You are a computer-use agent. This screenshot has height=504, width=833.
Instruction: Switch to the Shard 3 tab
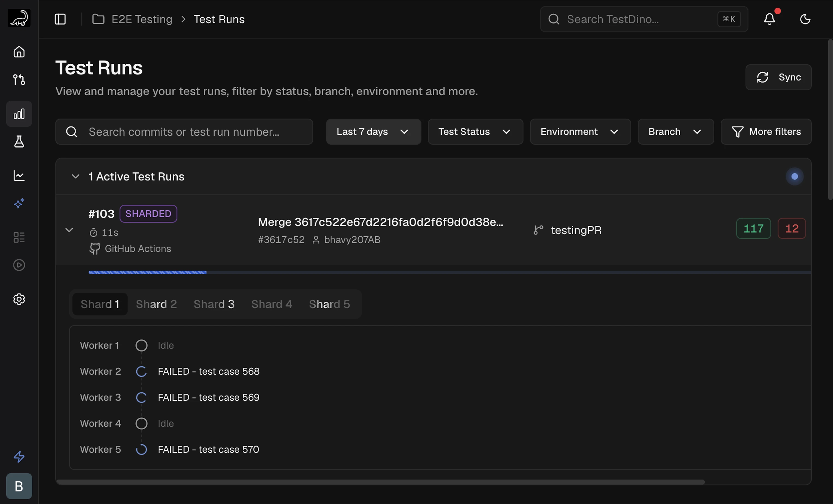[x=214, y=304]
